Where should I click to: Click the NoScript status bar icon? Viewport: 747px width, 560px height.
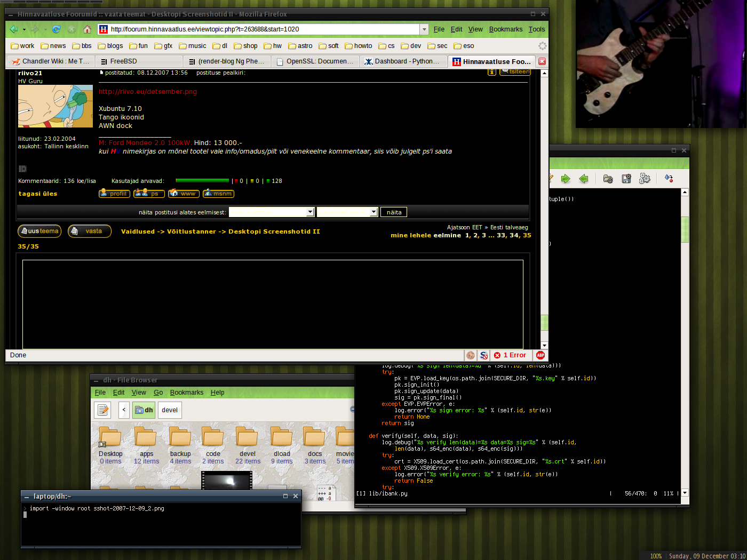coord(483,355)
